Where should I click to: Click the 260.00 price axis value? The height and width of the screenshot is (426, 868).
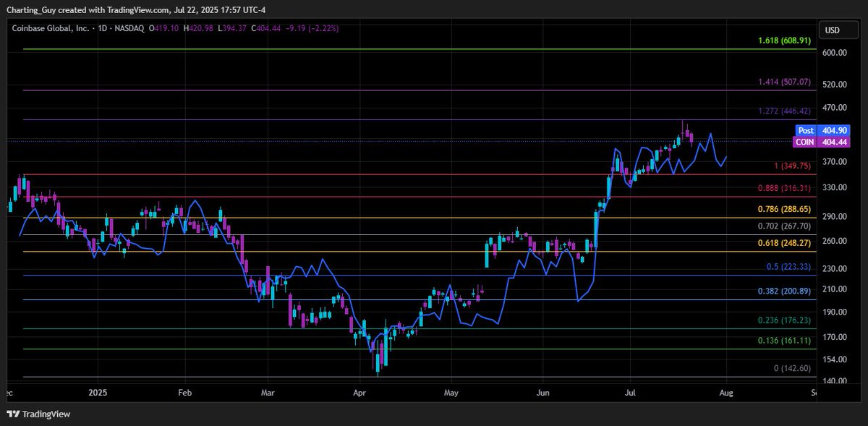pyautogui.click(x=834, y=242)
